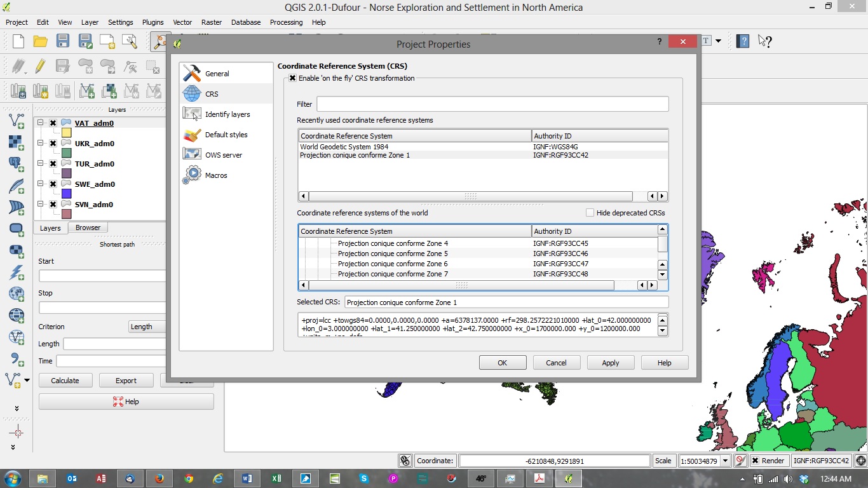Open the CRS section in Project Properties
The width and height of the screenshot is (868, 488).
click(226, 93)
